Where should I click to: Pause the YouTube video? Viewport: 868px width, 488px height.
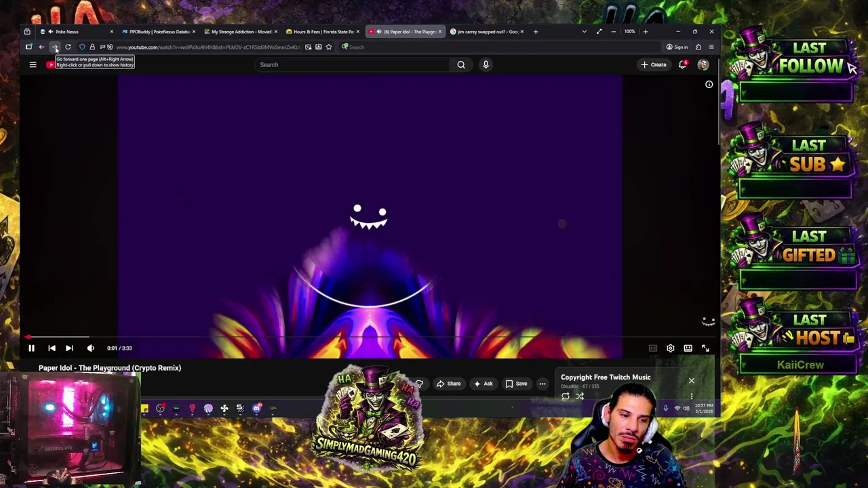click(31, 348)
